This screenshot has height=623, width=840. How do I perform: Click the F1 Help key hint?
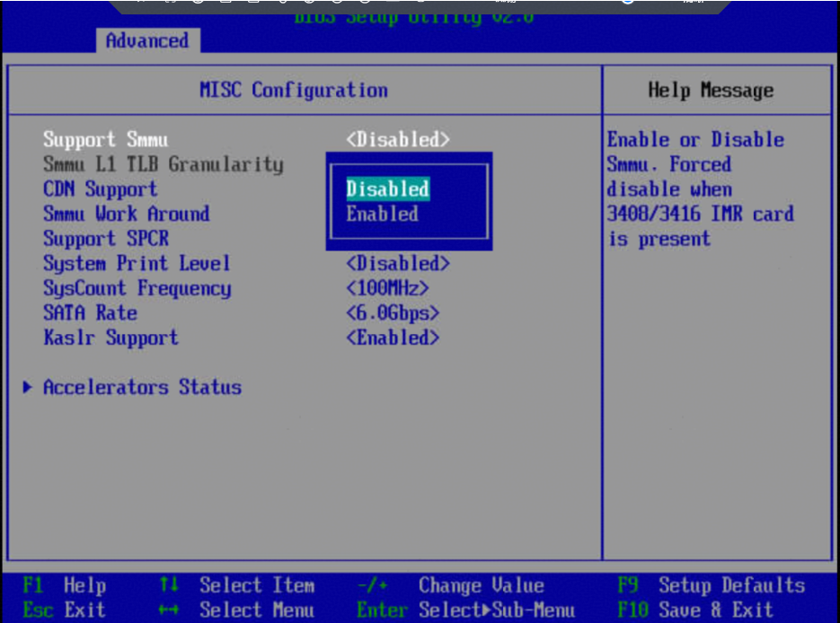65,586
